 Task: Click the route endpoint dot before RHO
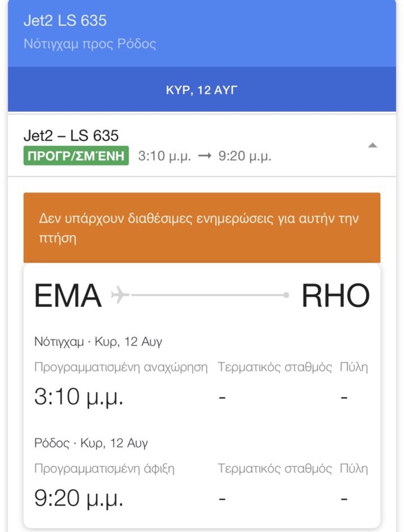point(286,295)
